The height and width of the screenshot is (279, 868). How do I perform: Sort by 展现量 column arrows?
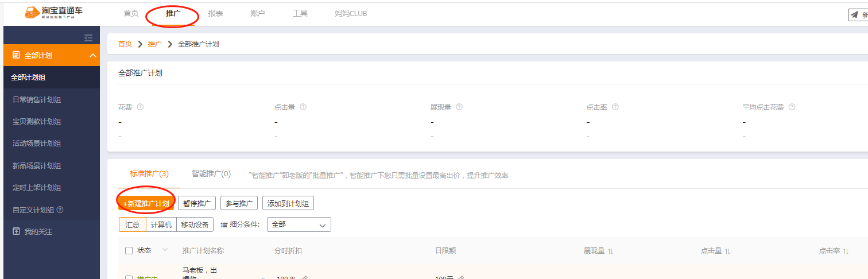[610, 251]
